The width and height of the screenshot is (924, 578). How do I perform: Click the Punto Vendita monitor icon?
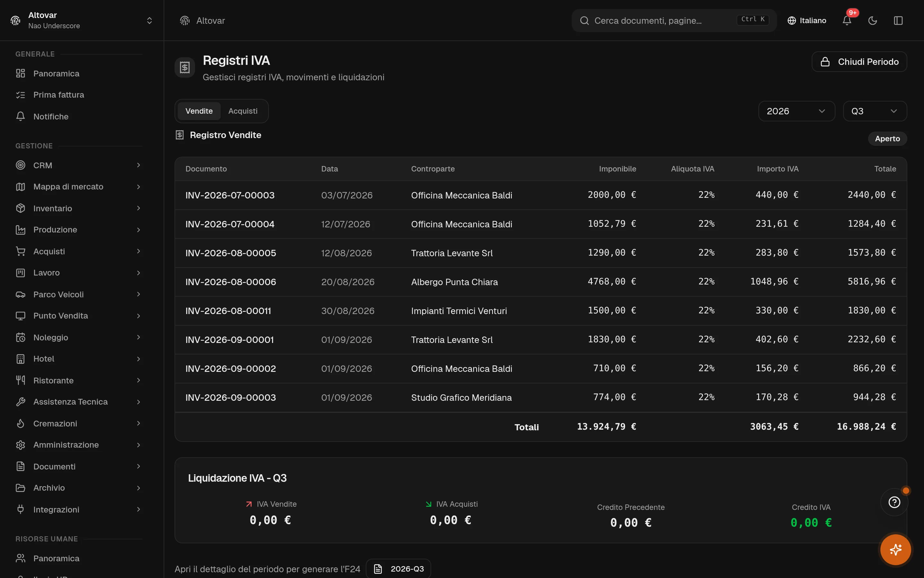[21, 316]
